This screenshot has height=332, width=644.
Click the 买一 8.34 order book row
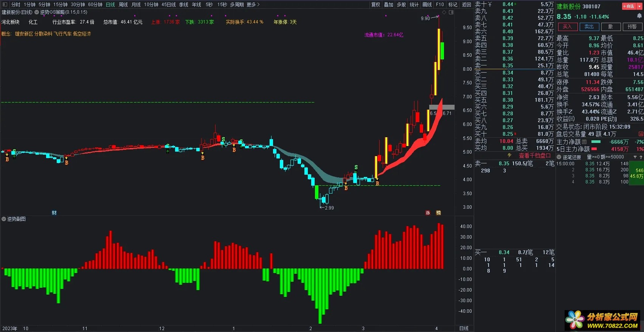click(514, 73)
